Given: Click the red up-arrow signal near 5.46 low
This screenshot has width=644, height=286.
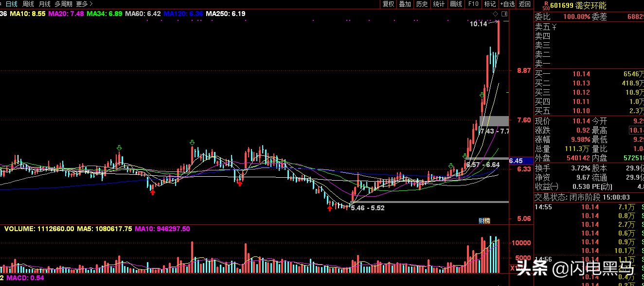Looking at the screenshot, I should [x=330, y=208].
